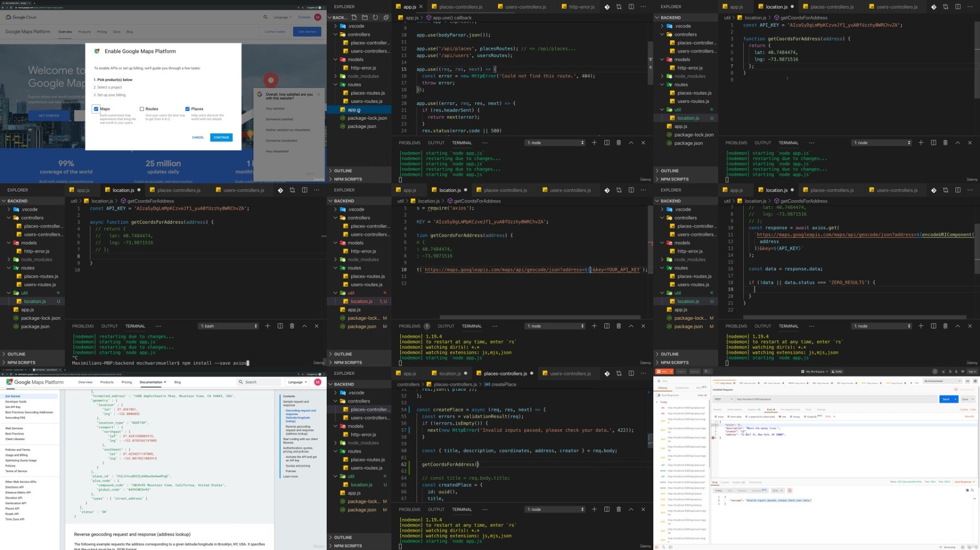980x550 pixels.
Task: Click the Postman request URL field
Action: pyautogui.click(x=836, y=399)
